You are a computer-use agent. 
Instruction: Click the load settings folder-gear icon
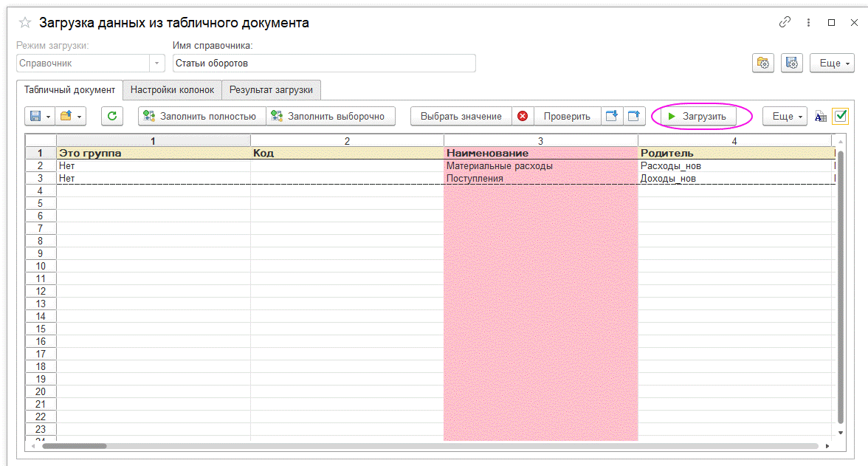point(763,64)
